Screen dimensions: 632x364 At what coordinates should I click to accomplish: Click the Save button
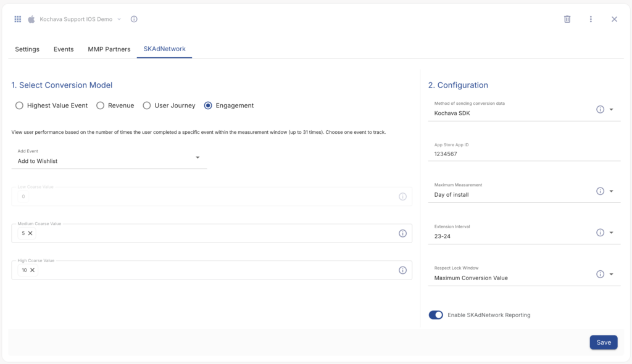point(603,342)
